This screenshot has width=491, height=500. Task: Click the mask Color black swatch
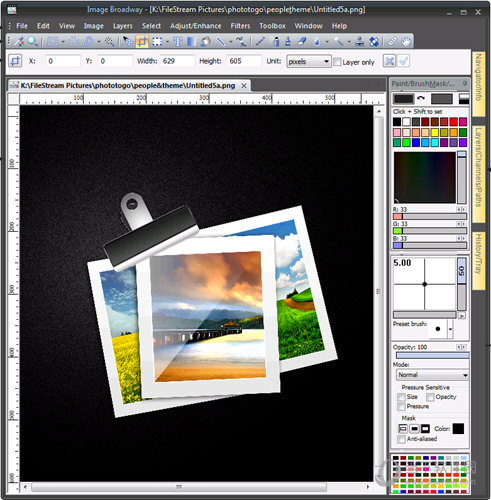(x=458, y=429)
